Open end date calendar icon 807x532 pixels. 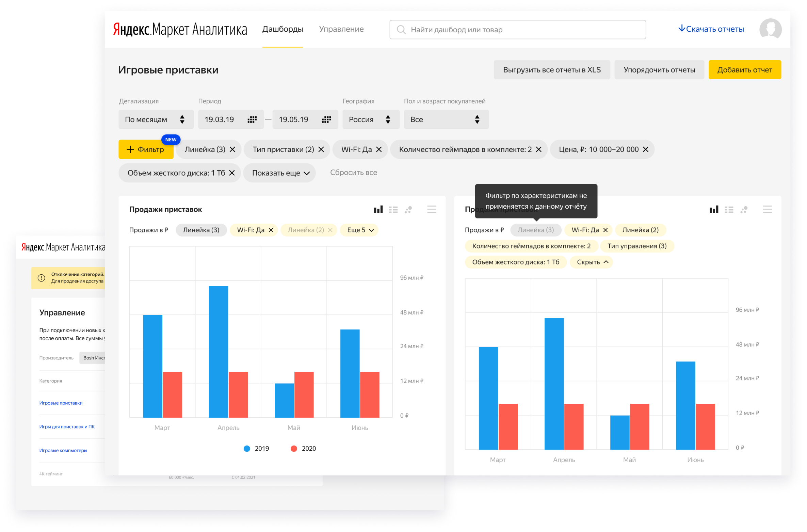(326, 119)
